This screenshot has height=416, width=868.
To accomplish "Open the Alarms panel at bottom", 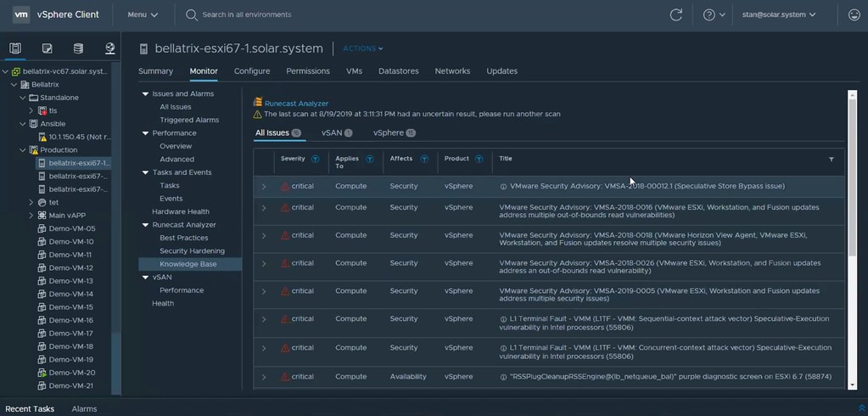I will [x=84, y=409].
